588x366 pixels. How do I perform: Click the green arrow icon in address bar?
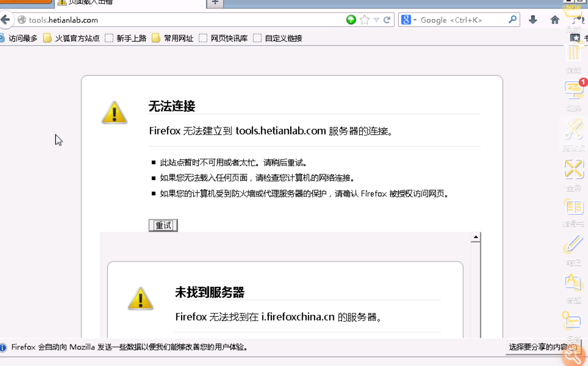351,20
